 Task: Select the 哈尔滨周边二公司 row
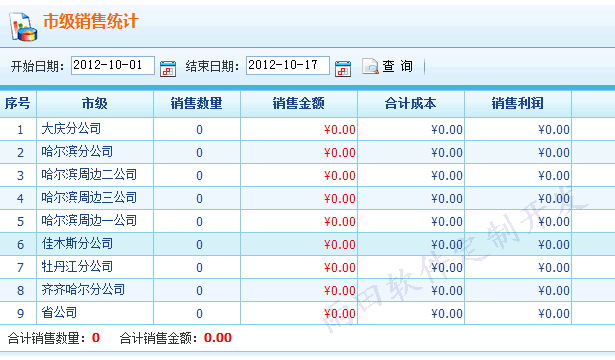308,175
